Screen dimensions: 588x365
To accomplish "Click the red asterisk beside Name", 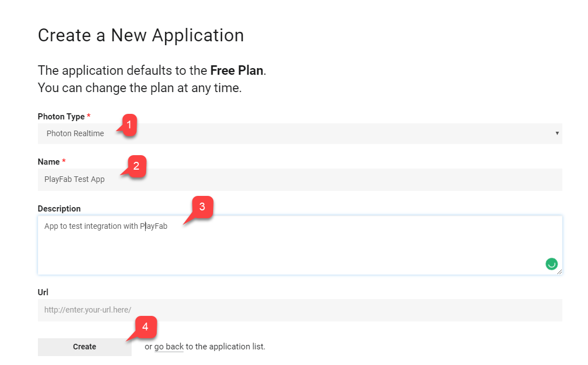I will 64,161.
